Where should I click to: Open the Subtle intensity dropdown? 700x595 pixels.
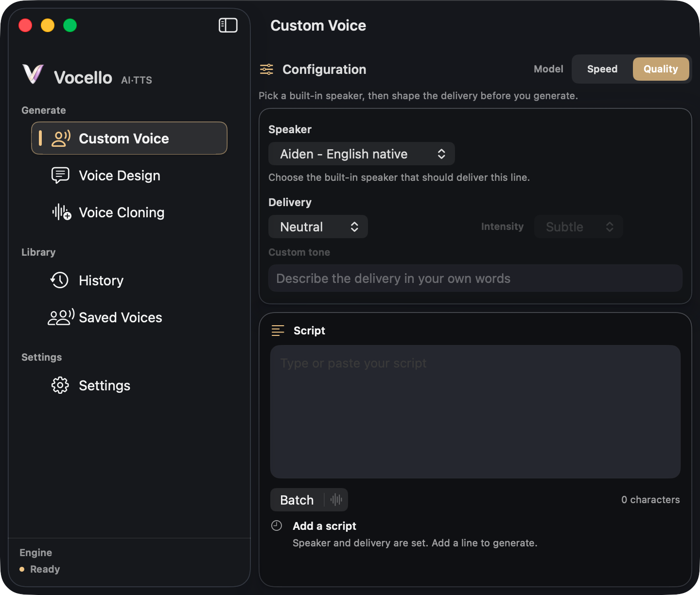tap(578, 227)
